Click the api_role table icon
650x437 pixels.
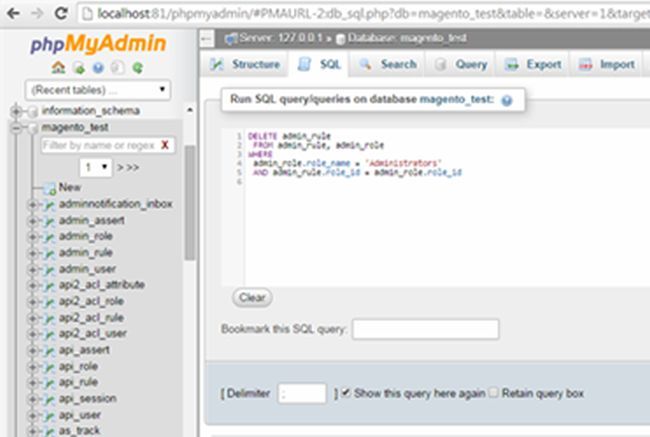point(49,367)
